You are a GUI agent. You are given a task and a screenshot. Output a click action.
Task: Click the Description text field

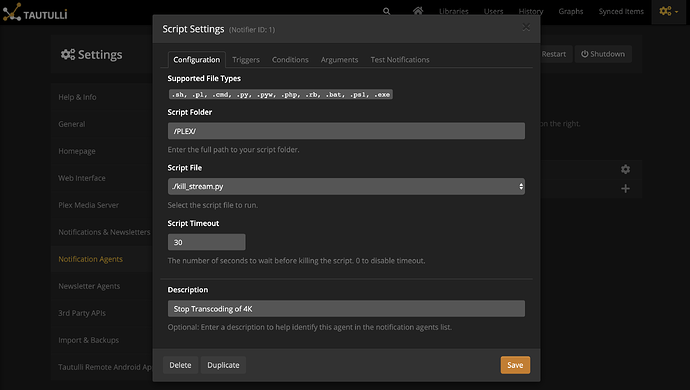[346, 309]
